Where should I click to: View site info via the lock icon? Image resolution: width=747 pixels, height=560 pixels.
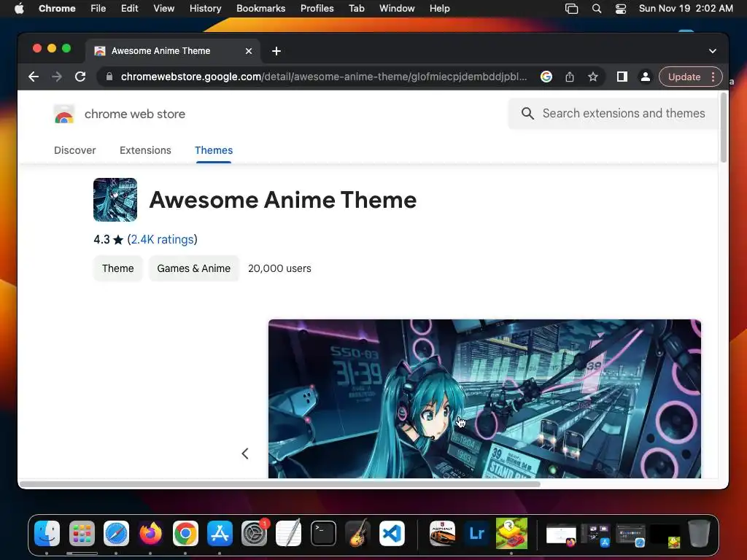pos(109,77)
